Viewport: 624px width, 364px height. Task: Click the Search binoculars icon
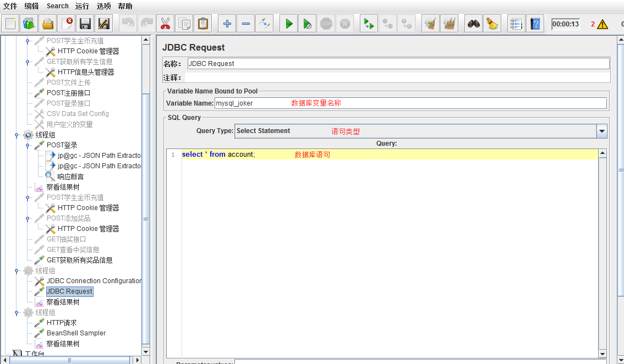pos(473,24)
